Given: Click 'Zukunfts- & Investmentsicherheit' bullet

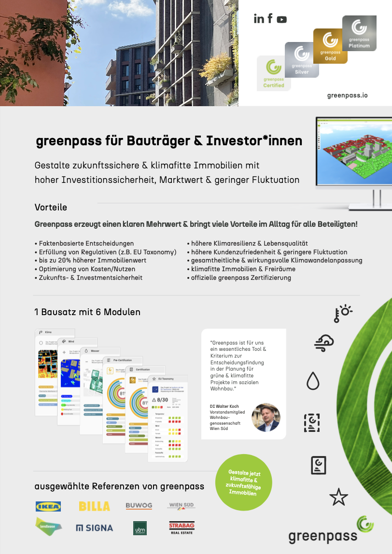Looking at the screenshot, I should 89,277.
